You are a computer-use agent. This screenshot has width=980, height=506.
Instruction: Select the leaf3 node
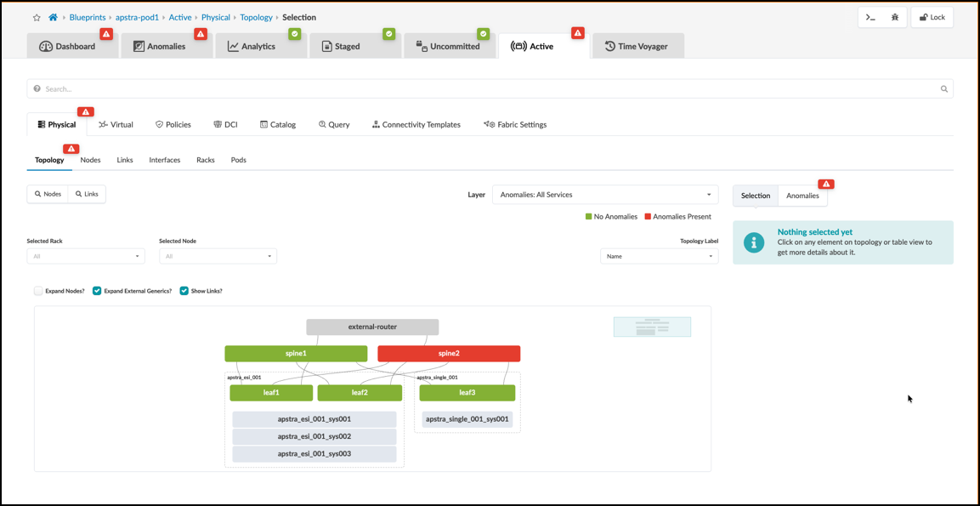pyautogui.click(x=467, y=393)
